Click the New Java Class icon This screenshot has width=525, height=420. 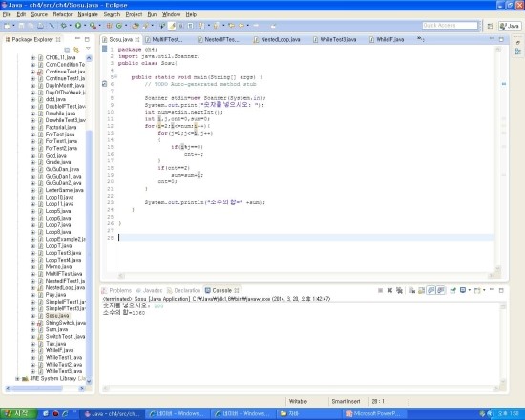pos(119,26)
